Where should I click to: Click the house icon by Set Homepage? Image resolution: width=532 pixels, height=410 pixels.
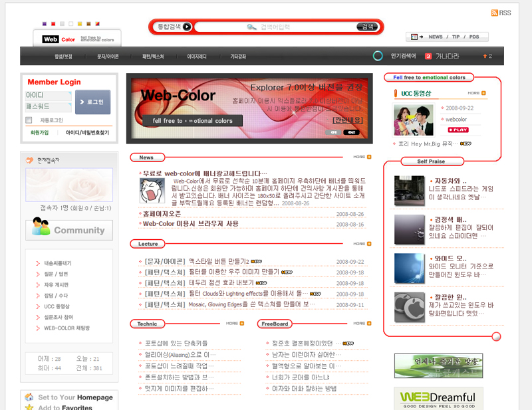point(29,397)
